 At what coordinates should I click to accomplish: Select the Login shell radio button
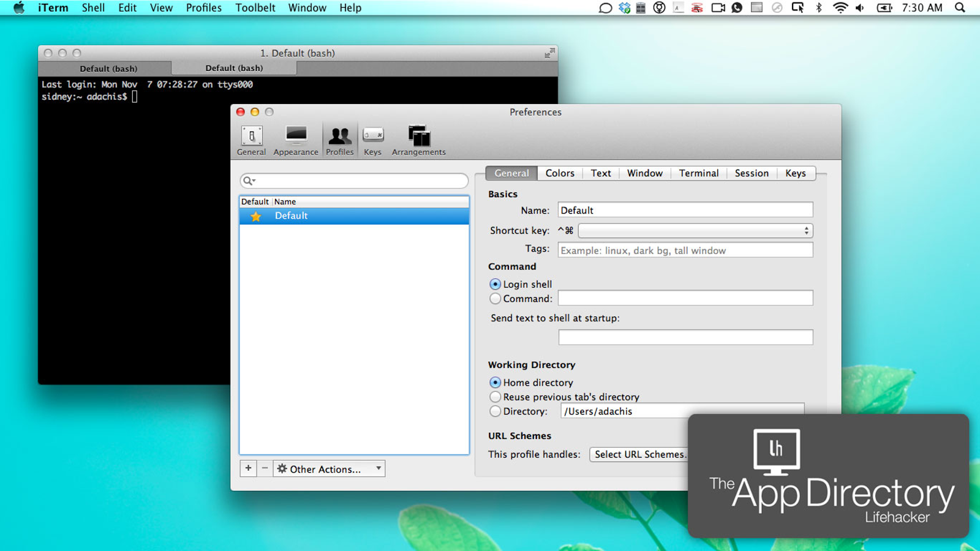click(495, 284)
